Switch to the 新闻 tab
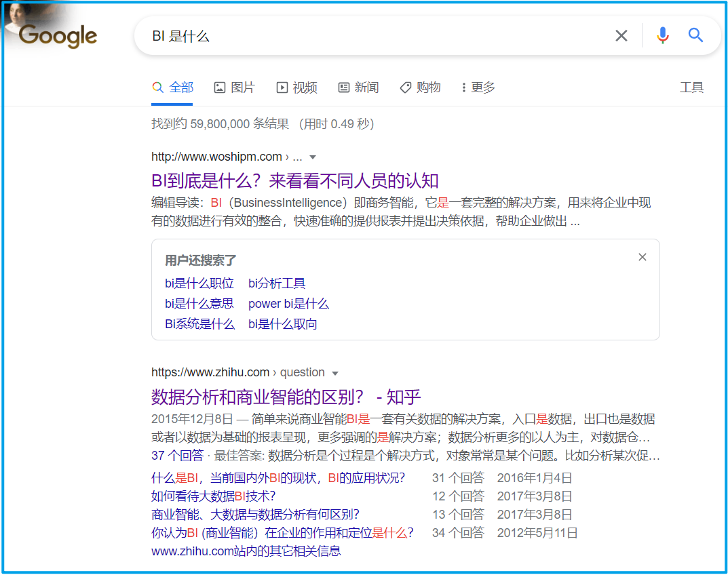728x575 pixels. coord(358,87)
